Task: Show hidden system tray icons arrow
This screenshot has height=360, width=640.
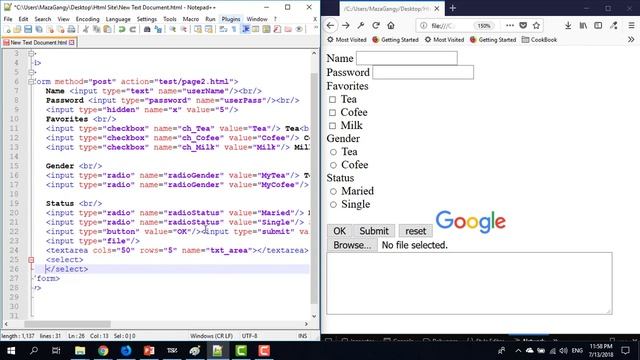Action: pyautogui.click(x=518, y=351)
